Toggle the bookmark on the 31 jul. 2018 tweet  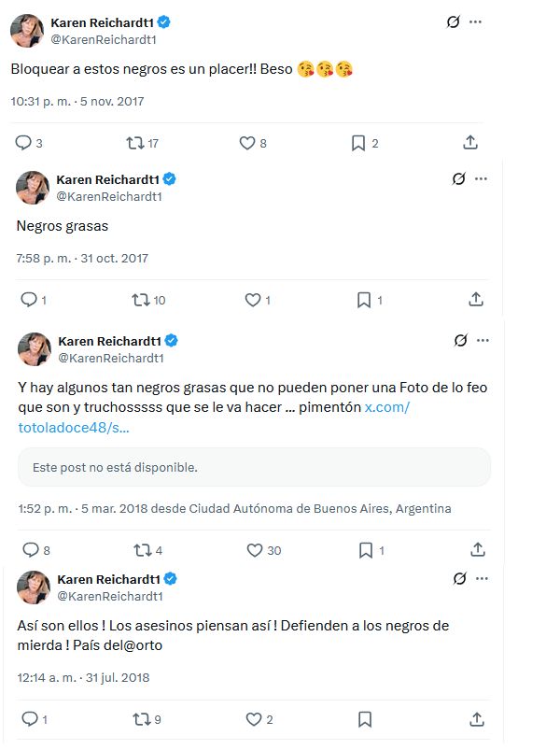pyautogui.click(x=365, y=719)
